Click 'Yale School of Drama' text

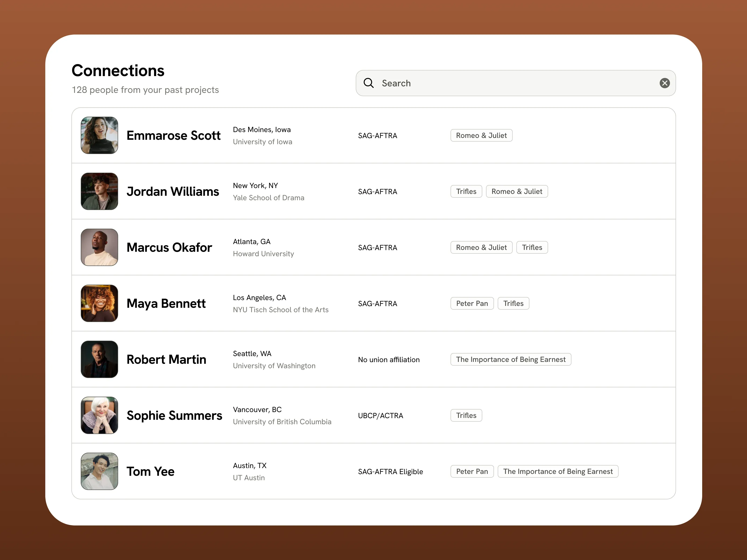(268, 198)
